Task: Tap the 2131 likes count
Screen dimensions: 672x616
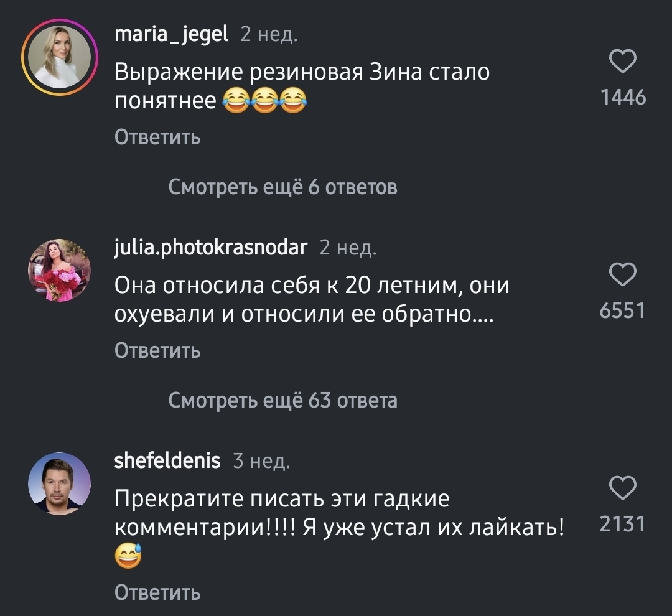Action: (622, 525)
